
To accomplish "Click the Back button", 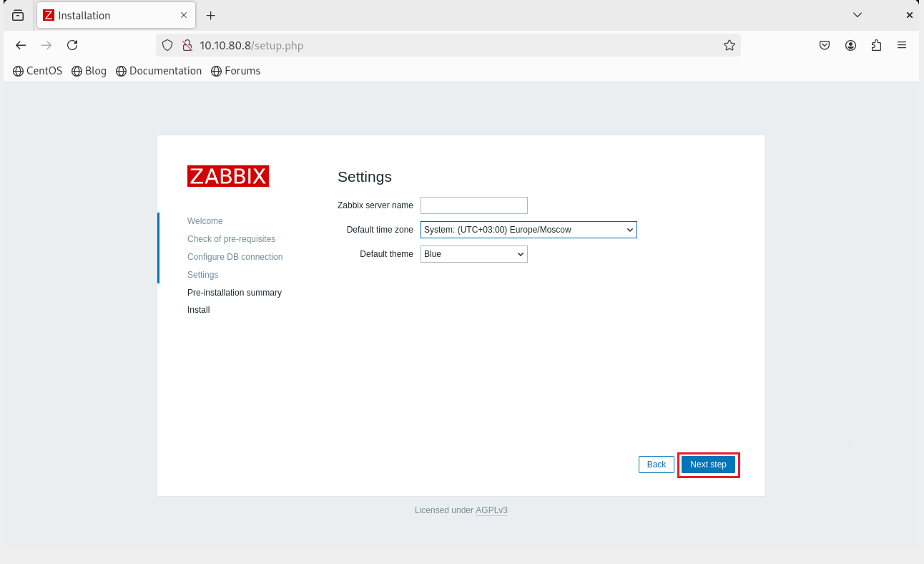I will [657, 465].
